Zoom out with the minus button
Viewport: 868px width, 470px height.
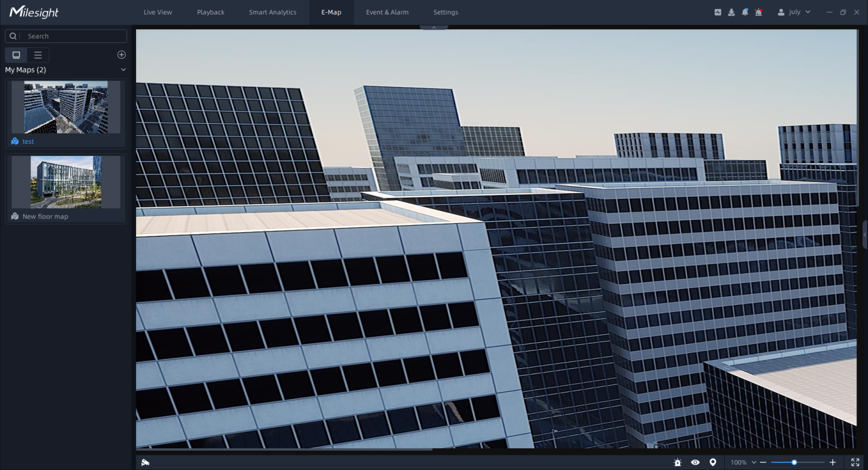(763, 462)
